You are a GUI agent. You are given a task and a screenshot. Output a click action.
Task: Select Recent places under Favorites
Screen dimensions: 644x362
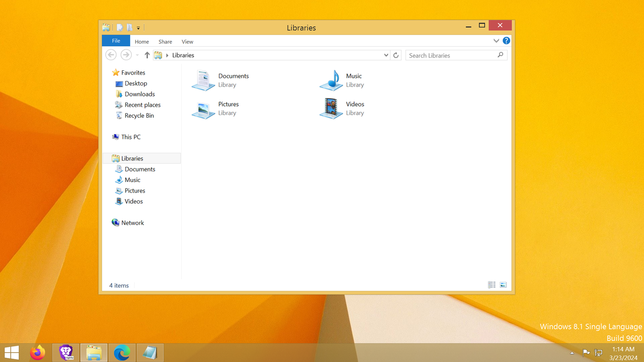coord(138,105)
